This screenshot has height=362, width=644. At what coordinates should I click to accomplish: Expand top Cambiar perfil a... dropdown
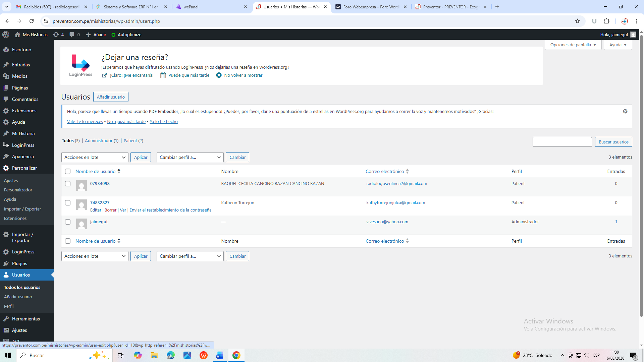[190, 157]
